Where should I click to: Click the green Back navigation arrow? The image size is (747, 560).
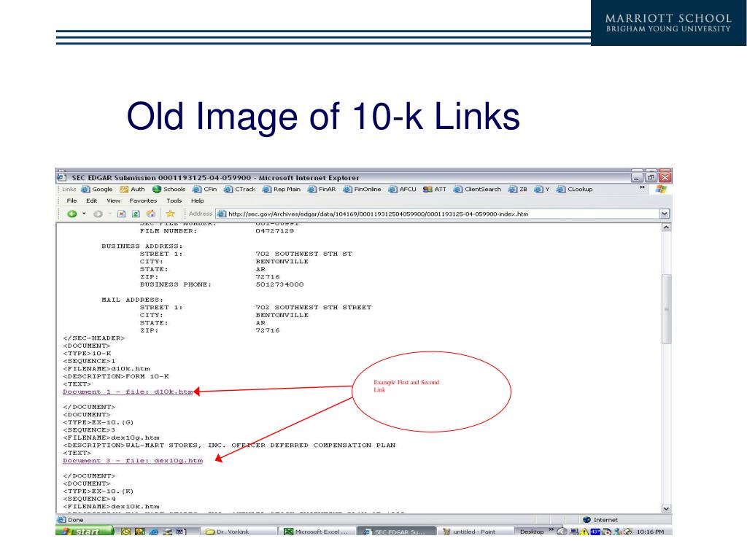(72, 214)
